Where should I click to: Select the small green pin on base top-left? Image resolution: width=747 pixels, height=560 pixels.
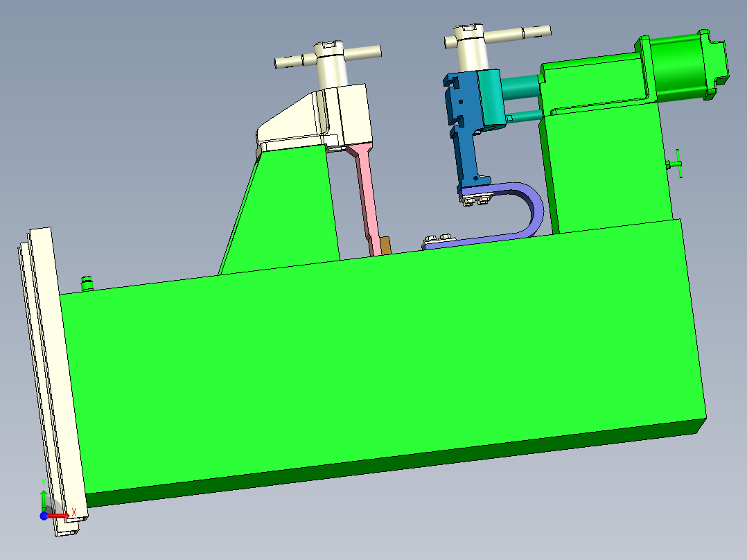pos(87,283)
